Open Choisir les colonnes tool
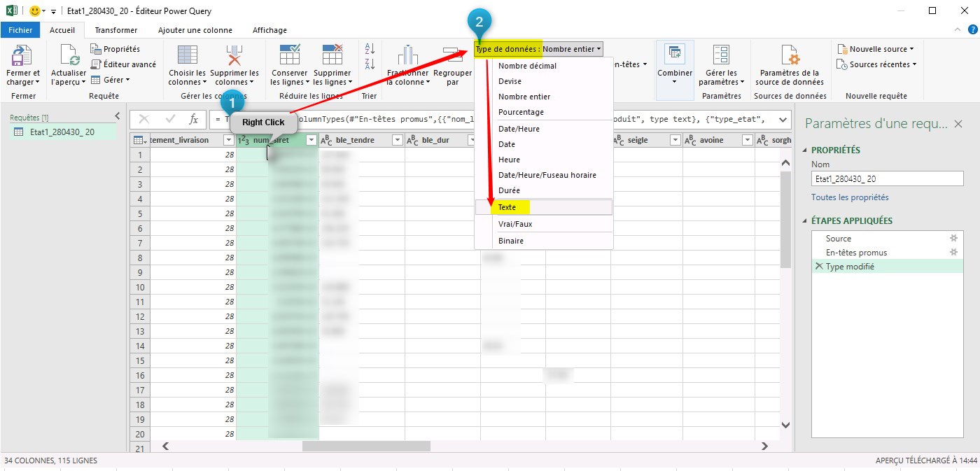 tap(187, 56)
